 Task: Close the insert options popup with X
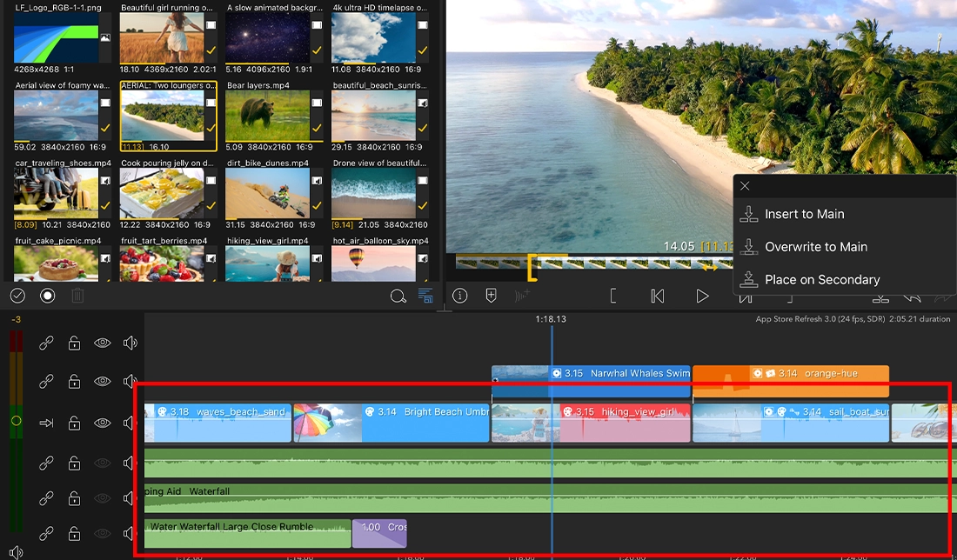click(745, 186)
